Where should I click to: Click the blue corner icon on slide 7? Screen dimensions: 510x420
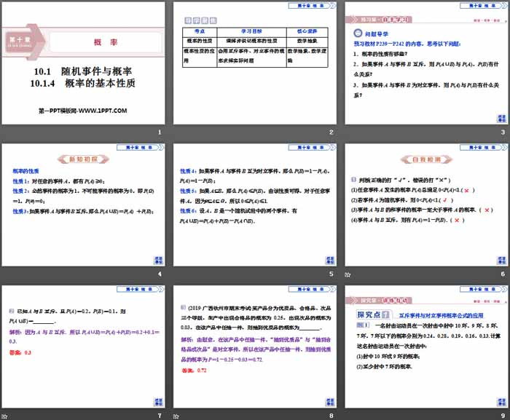tap(158, 402)
